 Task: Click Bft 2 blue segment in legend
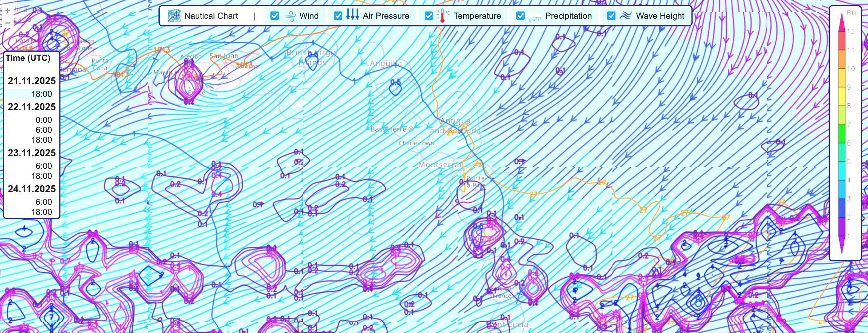(842, 208)
